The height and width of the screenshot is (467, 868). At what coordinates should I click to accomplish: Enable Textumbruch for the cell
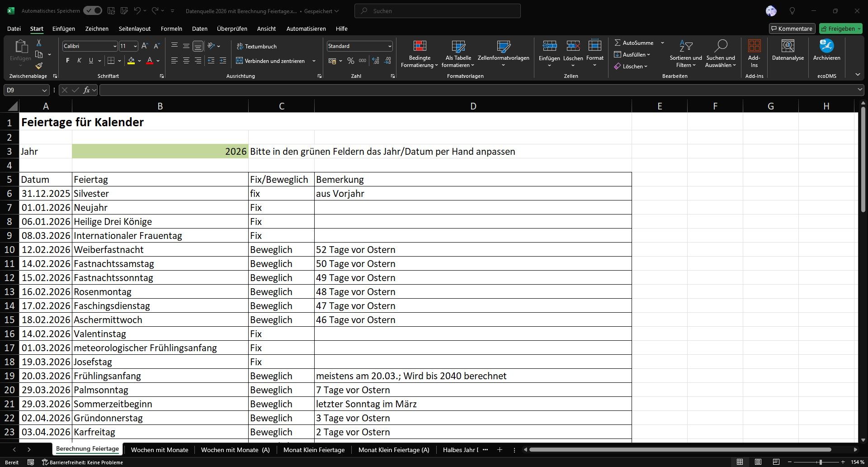pos(256,46)
